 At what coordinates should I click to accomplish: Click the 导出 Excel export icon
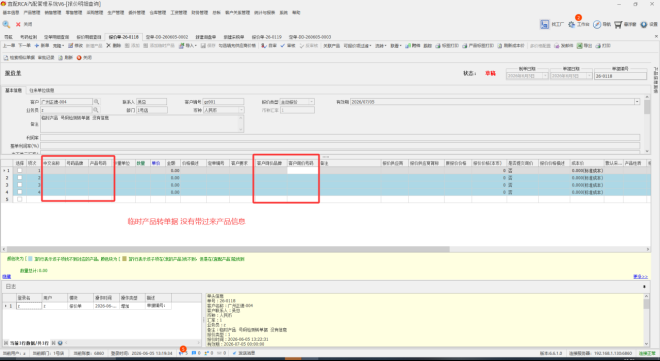(x=580, y=45)
